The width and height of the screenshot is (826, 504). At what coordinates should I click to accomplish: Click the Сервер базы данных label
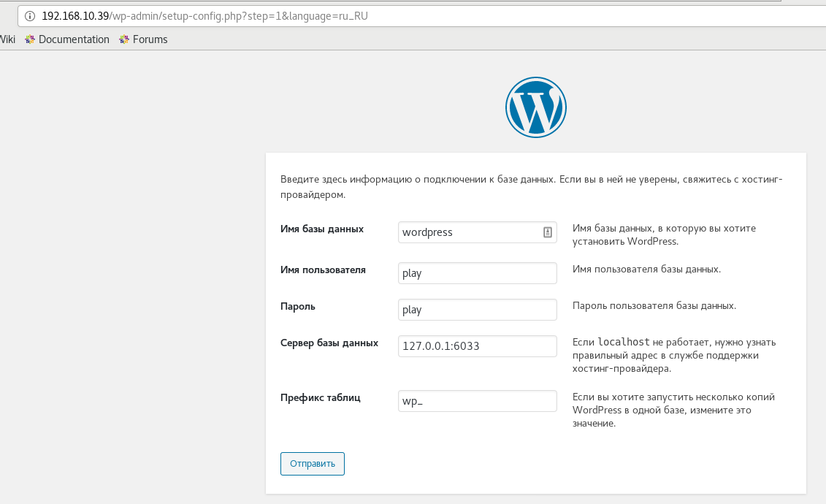329,343
